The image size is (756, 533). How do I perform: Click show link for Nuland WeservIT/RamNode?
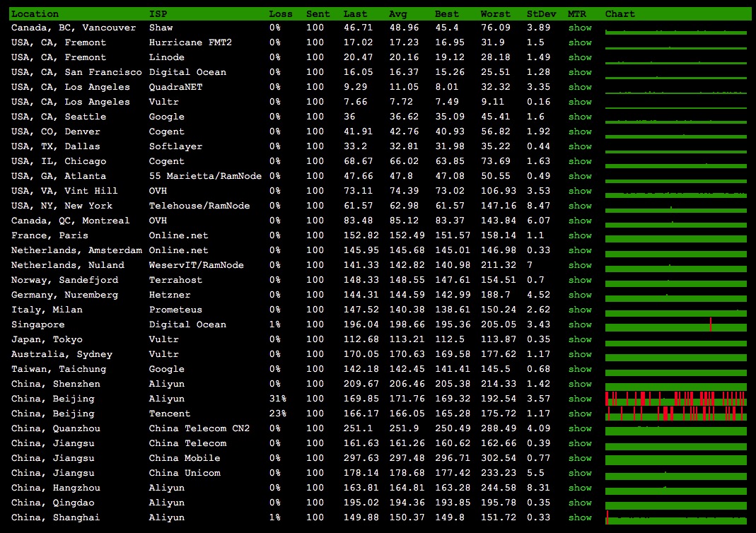click(580, 265)
